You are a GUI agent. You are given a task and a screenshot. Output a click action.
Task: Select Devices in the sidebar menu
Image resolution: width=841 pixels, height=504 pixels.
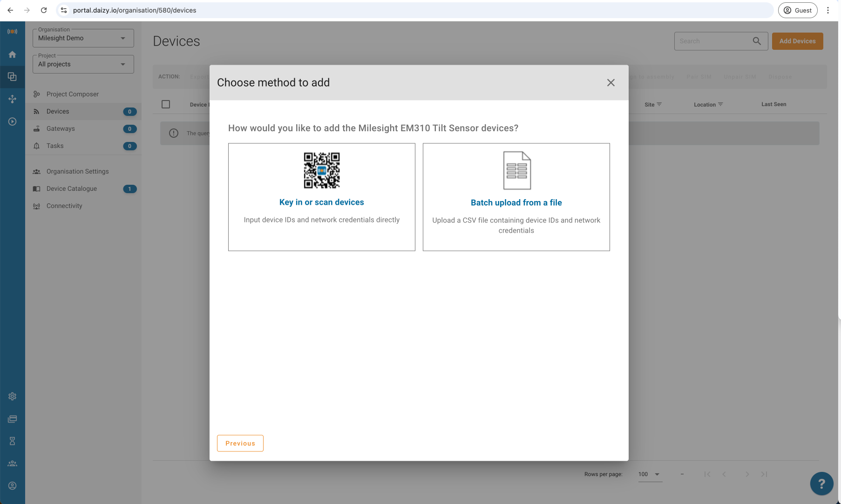pyautogui.click(x=83, y=111)
